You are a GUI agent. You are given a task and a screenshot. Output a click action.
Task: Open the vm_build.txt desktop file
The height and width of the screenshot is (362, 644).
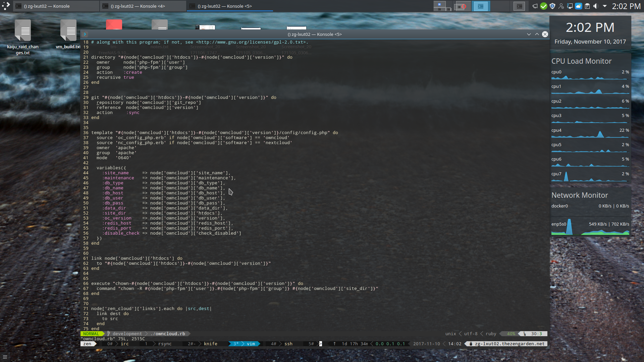click(68, 35)
